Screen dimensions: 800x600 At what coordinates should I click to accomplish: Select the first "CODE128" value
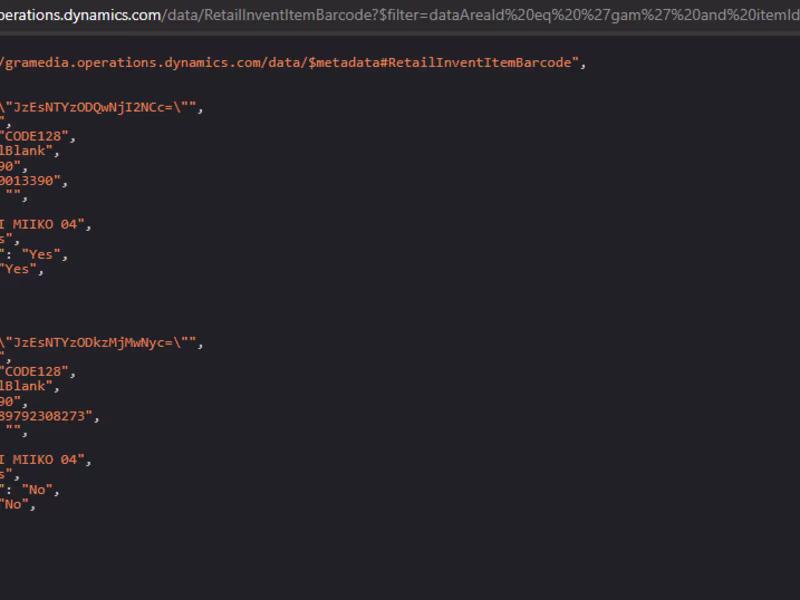34,137
